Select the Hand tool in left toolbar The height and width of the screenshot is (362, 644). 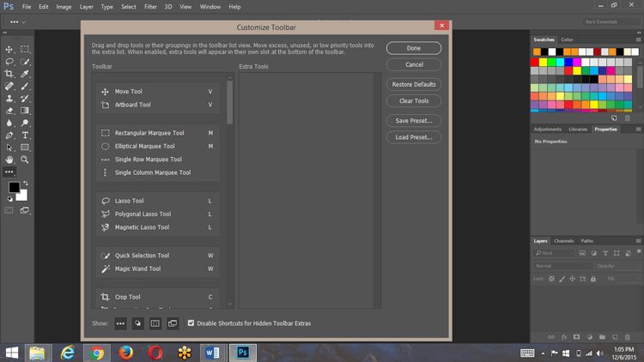pyautogui.click(x=9, y=160)
